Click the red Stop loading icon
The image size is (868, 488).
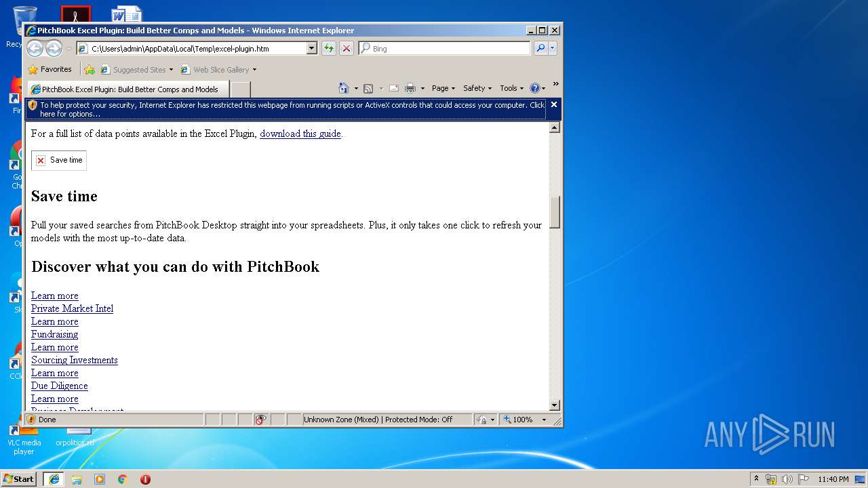[347, 48]
